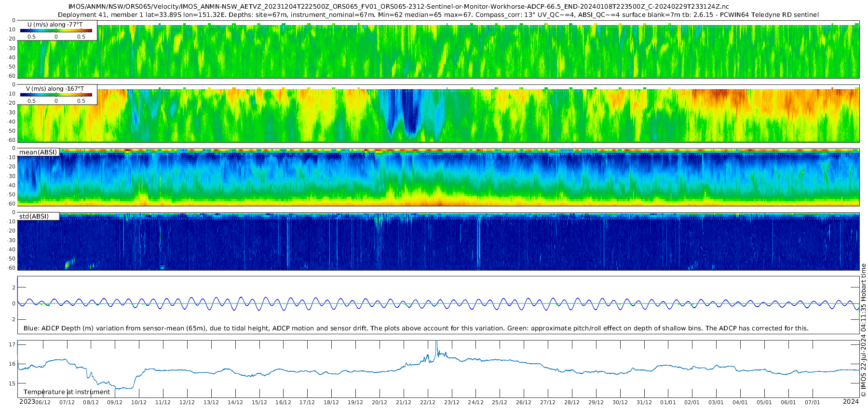The width and height of the screenshot is (868, 410).
Task: Select the 'Deployment 41, member 1' subtitle line
Action: coord(438,14)
